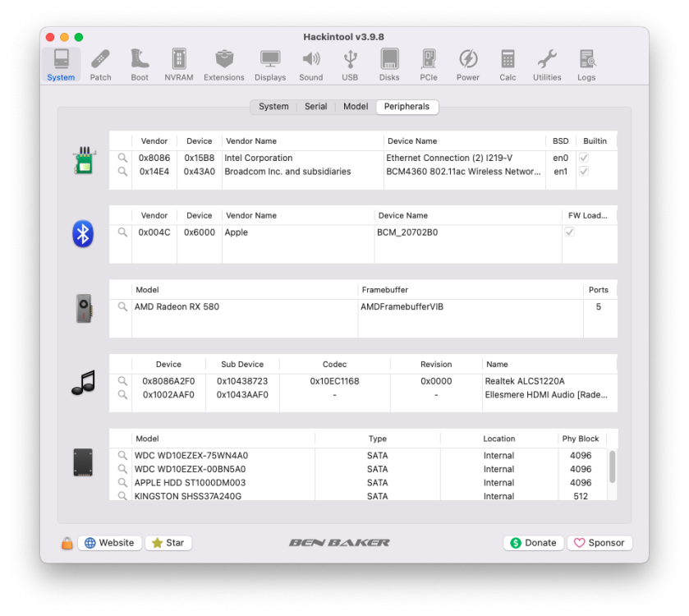The height and width of the screenshot is (616, 689).
Task: Click the graphics card icon
Action: (x=84, y=309)
